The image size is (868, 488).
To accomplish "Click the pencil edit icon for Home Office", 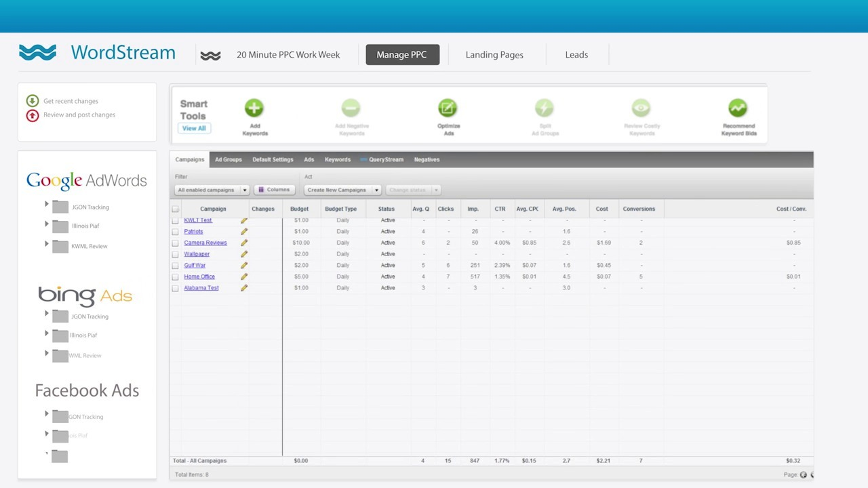I will (244, 277).
